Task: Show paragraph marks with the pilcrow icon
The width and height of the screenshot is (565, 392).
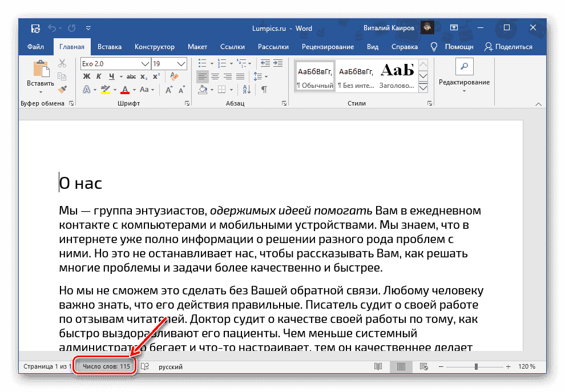Action: [x=264, y=88]
